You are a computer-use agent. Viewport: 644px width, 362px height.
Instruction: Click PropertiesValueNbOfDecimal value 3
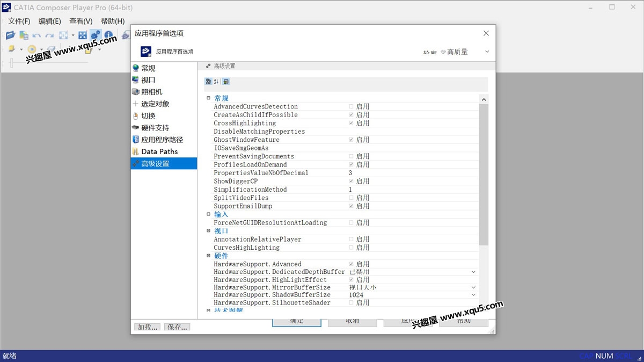click(350, 173)
